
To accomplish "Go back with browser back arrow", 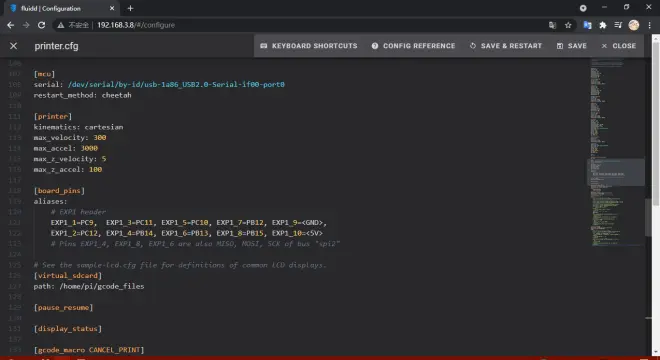I will click(x=11, y=25).
